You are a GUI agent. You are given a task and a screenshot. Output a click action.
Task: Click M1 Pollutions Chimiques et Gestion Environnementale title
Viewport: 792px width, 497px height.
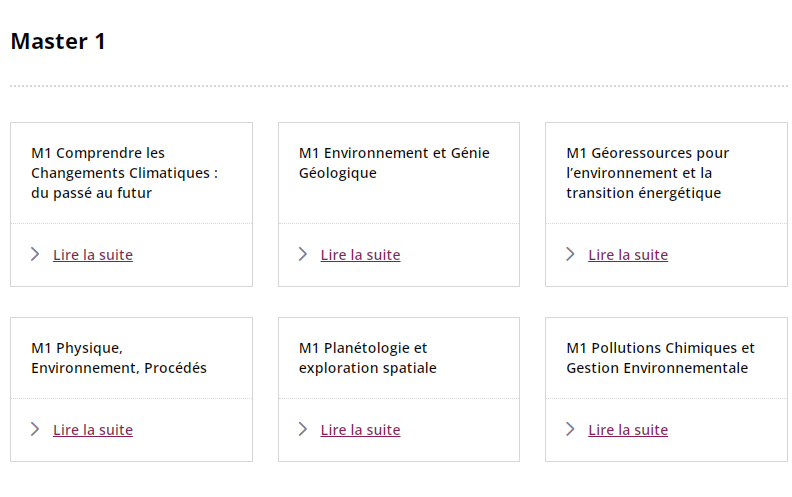(660, 358)
